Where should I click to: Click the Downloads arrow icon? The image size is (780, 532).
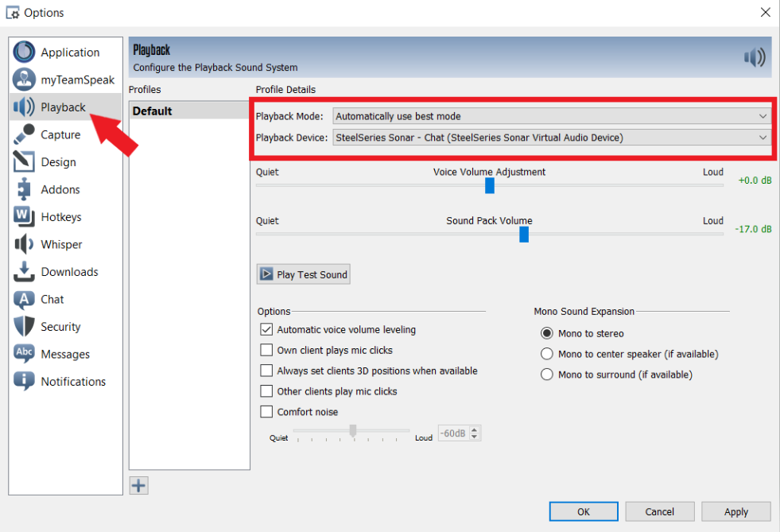pyautogui.click(x=24, y=271)
